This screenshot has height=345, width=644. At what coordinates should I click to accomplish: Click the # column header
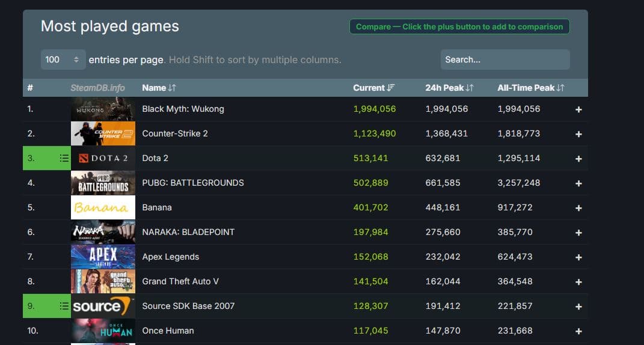pos(30,88)
